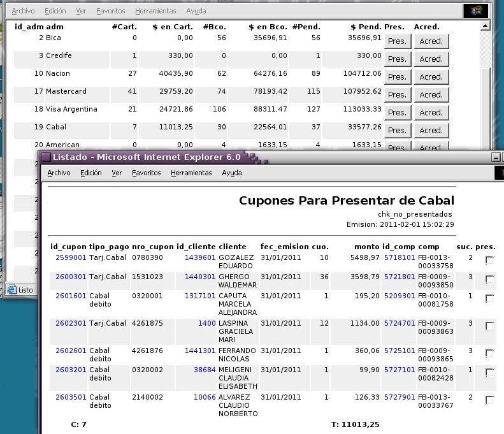
Task: Click the Windows logo throbber in the back window
Action: [x=477, y=11]
